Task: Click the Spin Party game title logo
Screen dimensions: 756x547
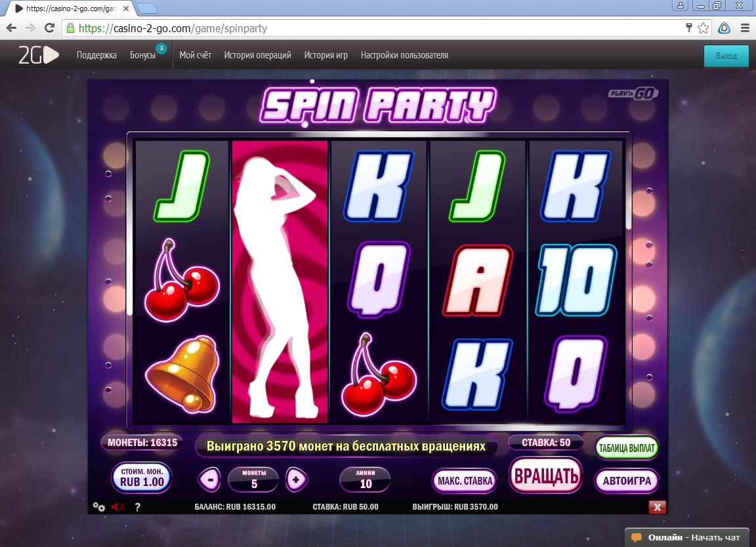Action: (378, 105)
